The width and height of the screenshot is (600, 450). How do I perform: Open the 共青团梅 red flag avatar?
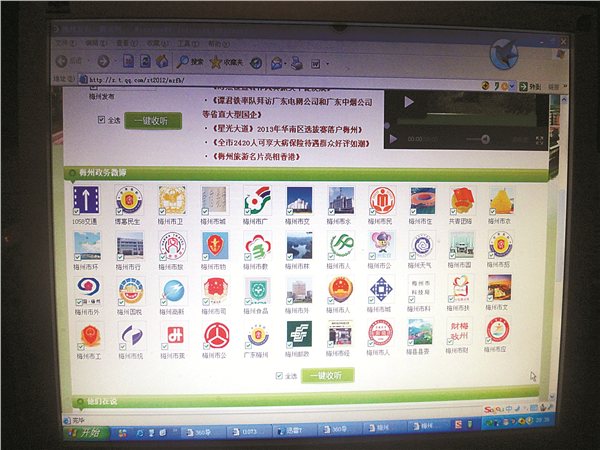click(463, 200)
